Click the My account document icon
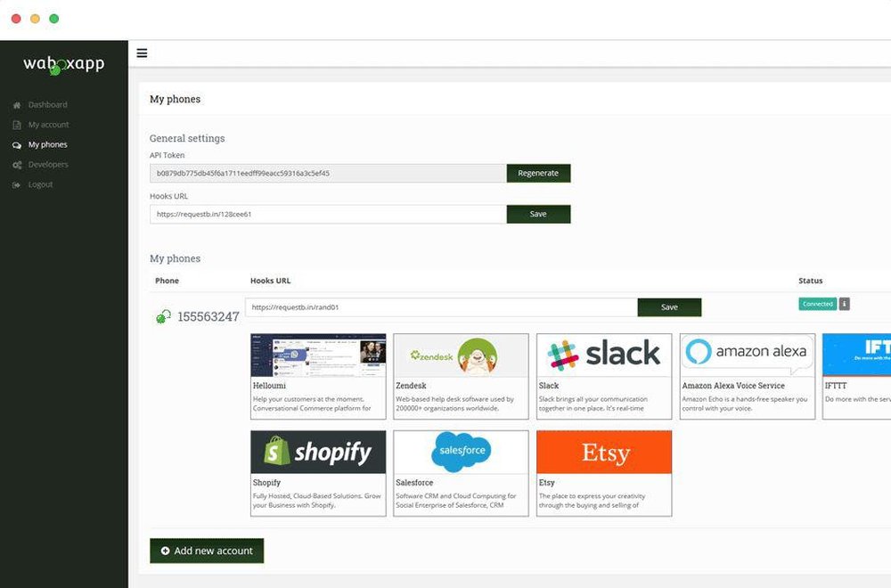The height and width of the screenshot is (588, 891). [17, 125]
